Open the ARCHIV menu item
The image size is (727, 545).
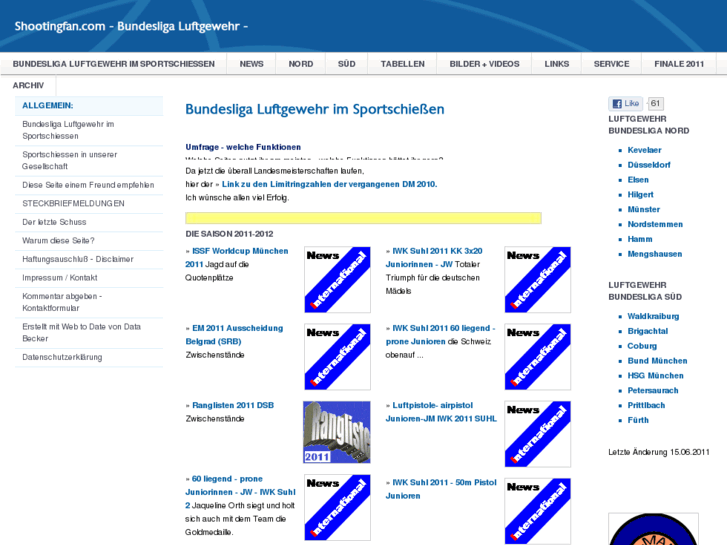click(28, 85)
